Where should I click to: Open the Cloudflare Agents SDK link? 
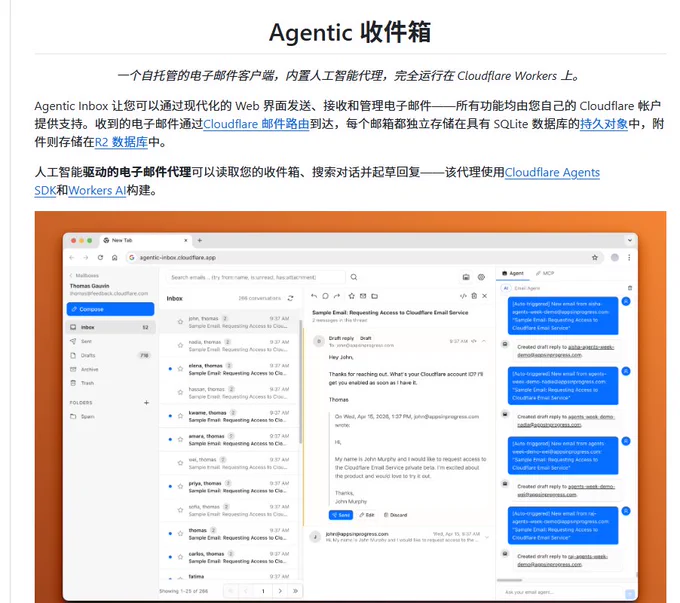[x=552, y=172]
